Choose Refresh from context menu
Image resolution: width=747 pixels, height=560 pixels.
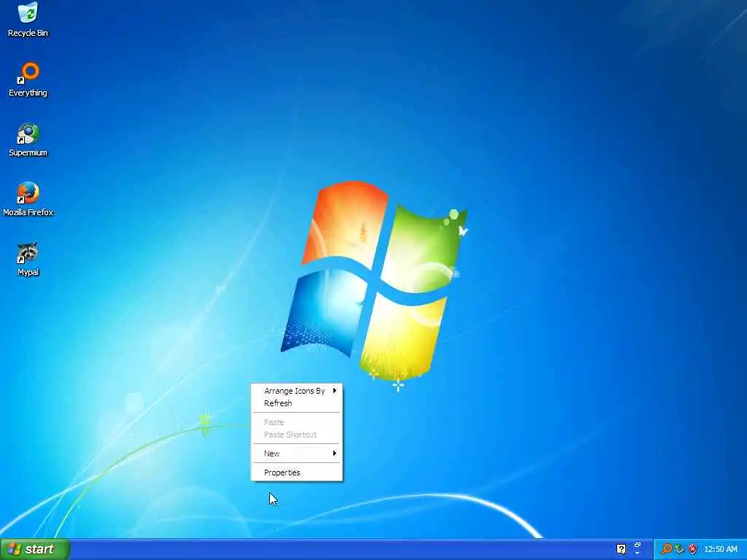click(296, 403)
